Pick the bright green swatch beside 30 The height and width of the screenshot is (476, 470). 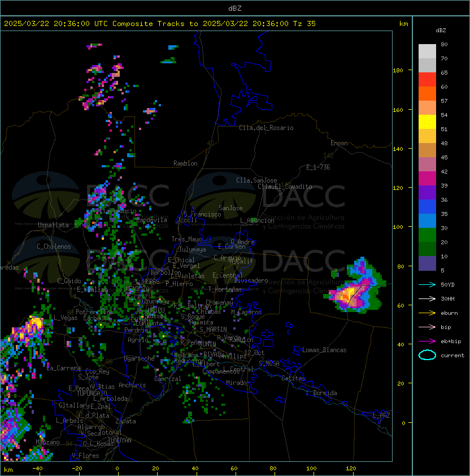coord(427,235)
